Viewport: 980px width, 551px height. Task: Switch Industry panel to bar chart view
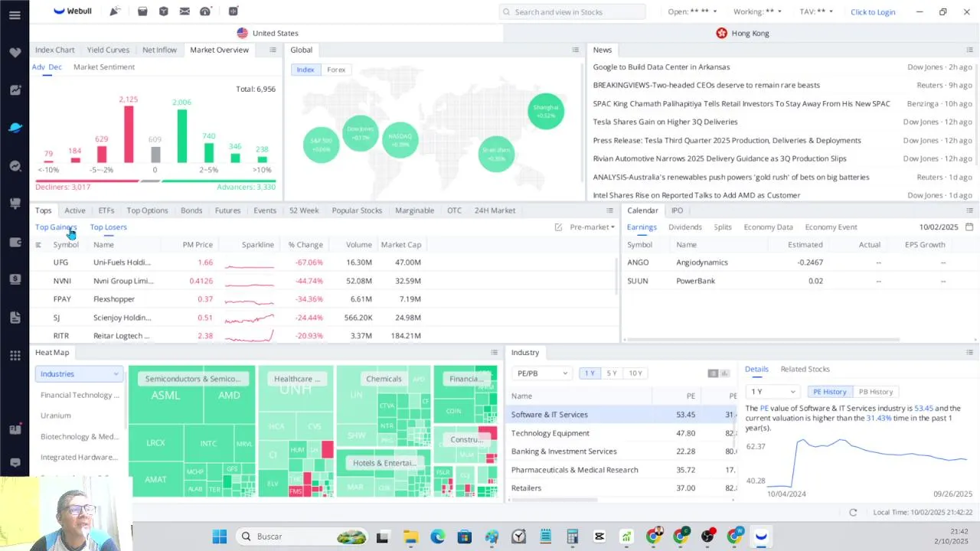tap(724, 373)
